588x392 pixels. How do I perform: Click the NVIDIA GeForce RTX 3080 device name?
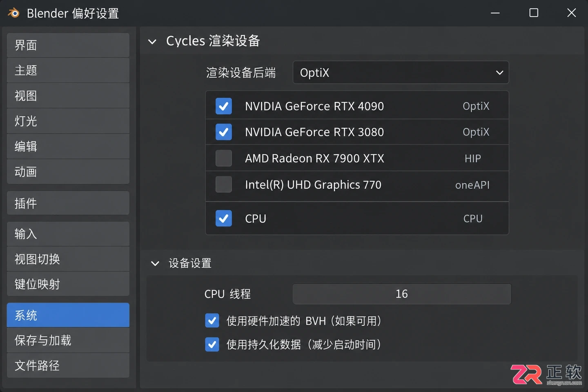tap(314, 132)
